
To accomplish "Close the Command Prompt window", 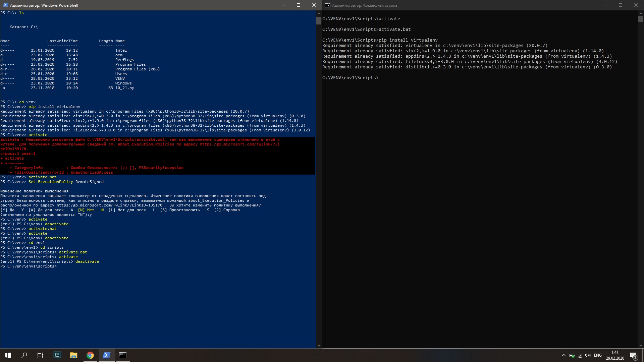I will pyautogui.click(x=636, y=5).
